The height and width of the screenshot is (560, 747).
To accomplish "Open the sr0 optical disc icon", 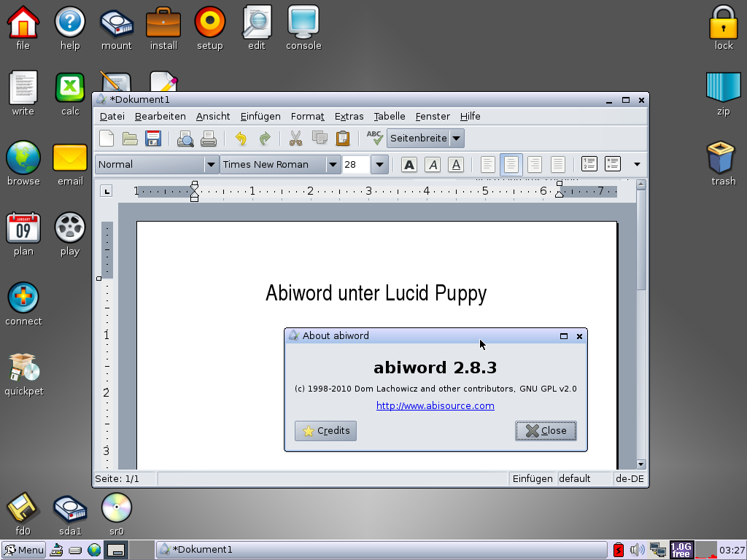I will click(x=117, y=514).
